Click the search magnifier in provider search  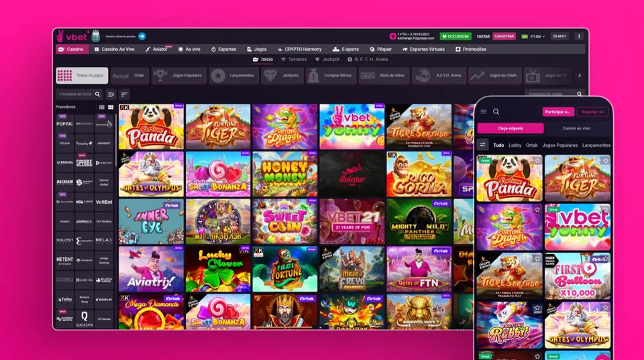pos(97,94)
